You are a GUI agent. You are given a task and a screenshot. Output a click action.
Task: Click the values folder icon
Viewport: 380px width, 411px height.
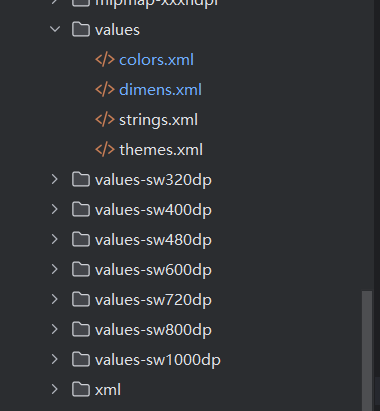click(81, 30)
